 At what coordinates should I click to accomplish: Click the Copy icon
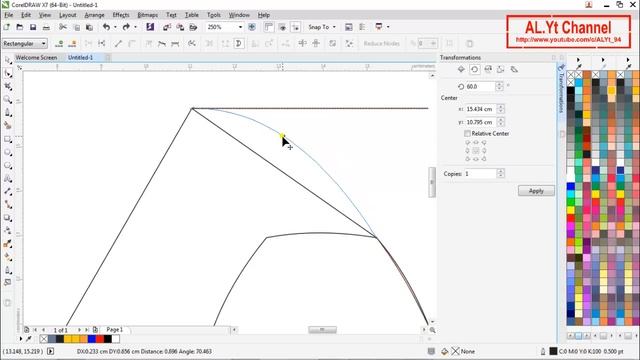(x=76, y=27)
